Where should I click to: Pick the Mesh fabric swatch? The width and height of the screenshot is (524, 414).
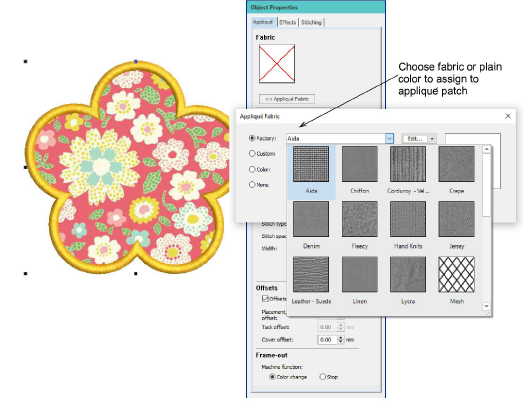point(456,275)
